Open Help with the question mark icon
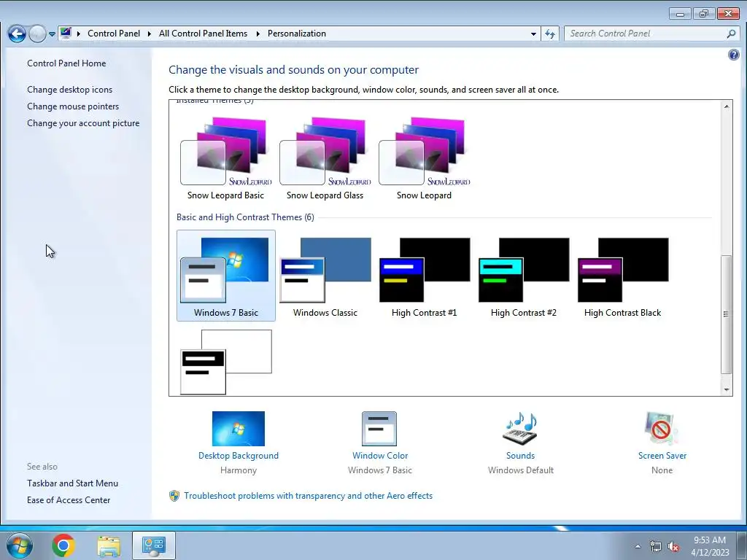The width and height of the screenshot is (747, 560). (734, 55)
